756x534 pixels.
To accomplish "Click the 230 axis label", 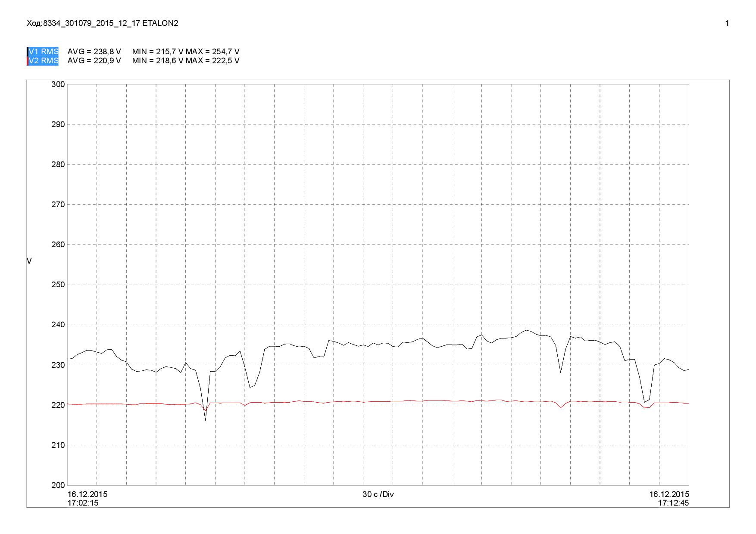I will [x=59, y=365].
